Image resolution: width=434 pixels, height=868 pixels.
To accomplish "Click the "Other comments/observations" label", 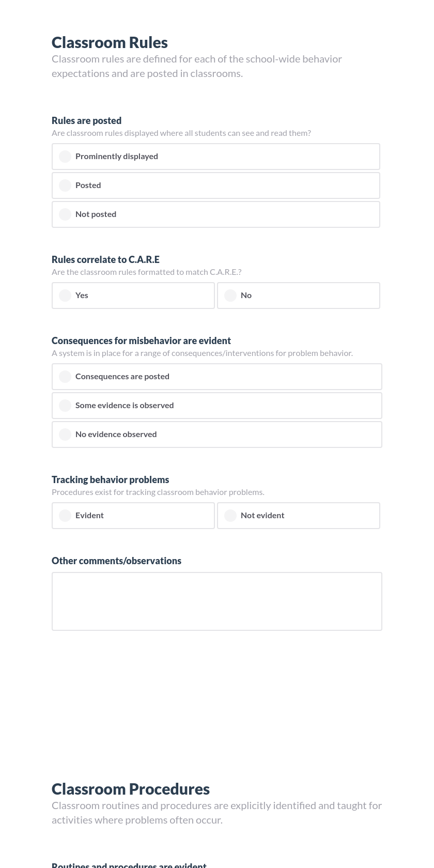I will pos(116,561).
